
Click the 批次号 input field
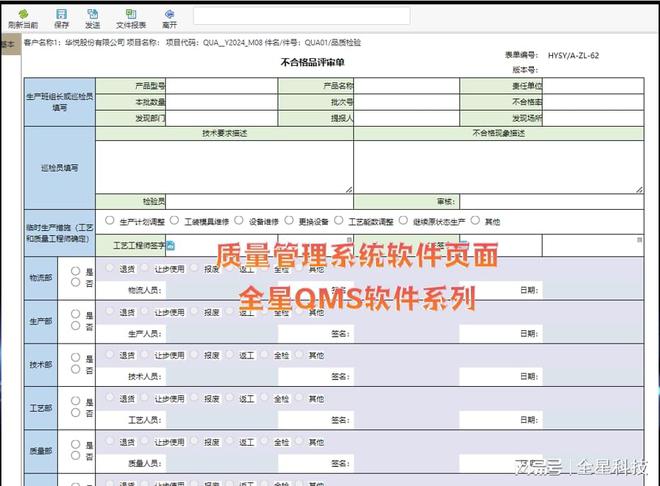tap(406, 102)
